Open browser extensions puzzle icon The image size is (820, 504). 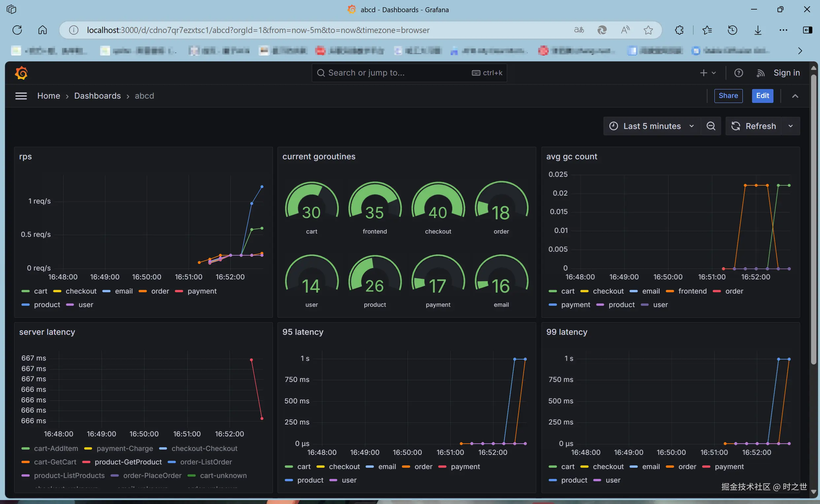pos(679,30)
